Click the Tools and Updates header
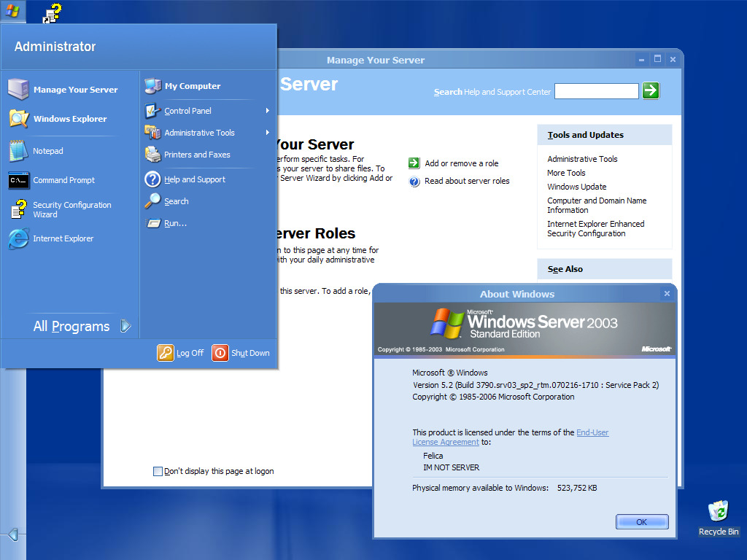747x560 pixels. [x=605, y=135]
